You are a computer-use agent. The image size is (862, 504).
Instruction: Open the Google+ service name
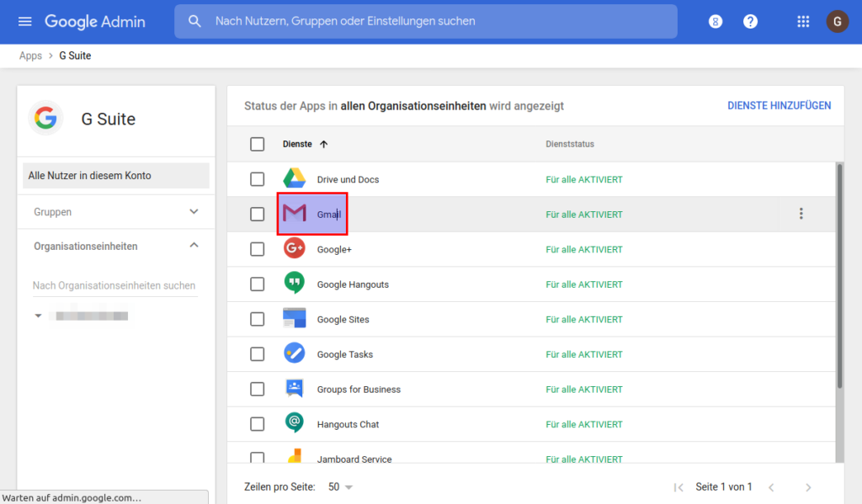[x=334, y=250]
